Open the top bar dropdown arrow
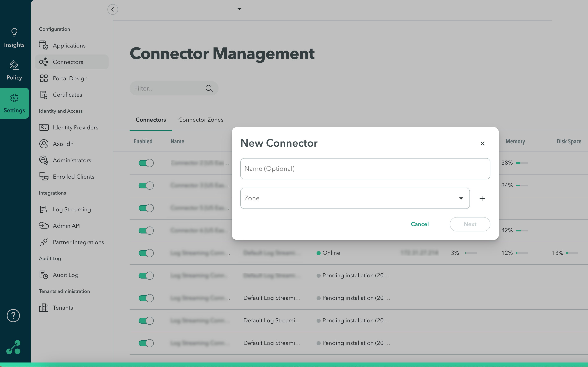This screenshot has height=367, width=588. [x=239, y=9]
